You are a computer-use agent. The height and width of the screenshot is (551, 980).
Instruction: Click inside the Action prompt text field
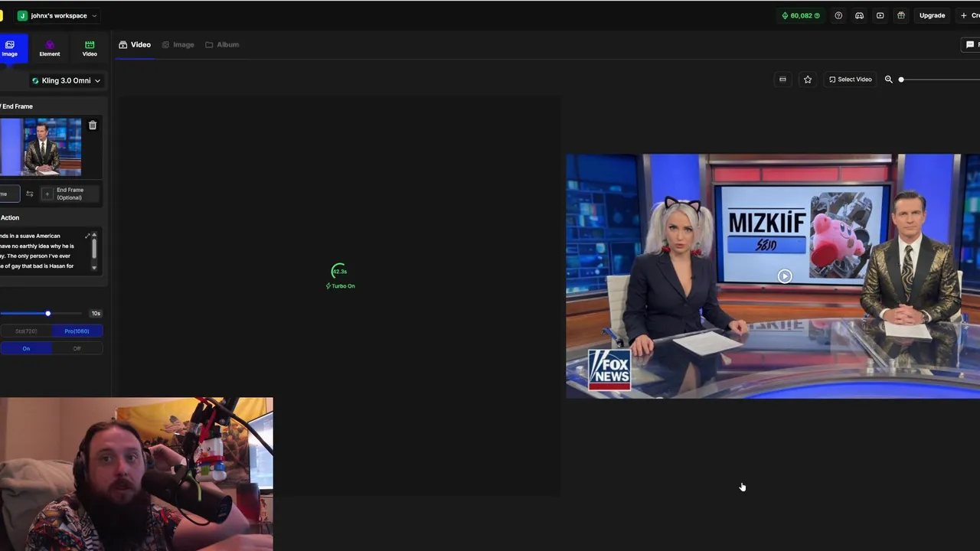pyautogui.click(x=41, y=251)
